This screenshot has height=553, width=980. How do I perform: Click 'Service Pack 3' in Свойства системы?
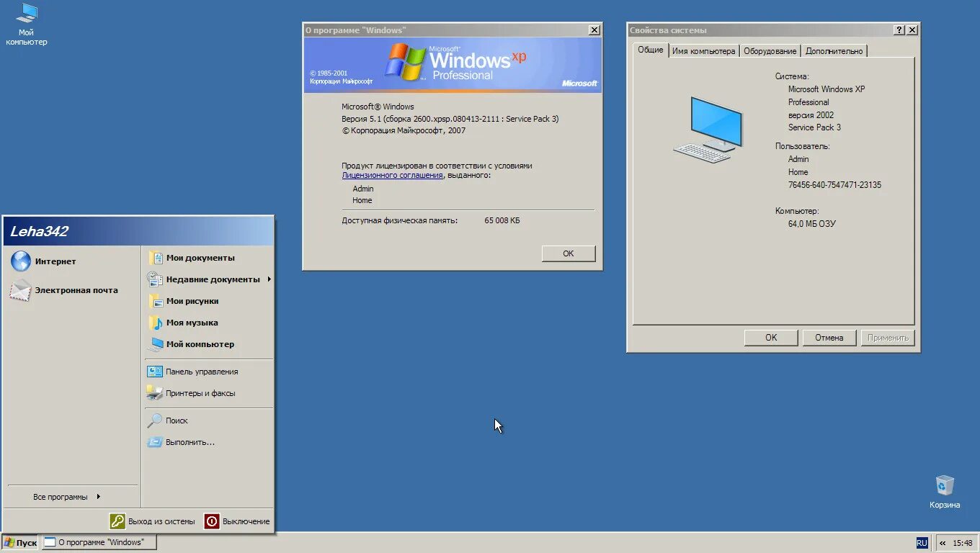click(814, 127)
